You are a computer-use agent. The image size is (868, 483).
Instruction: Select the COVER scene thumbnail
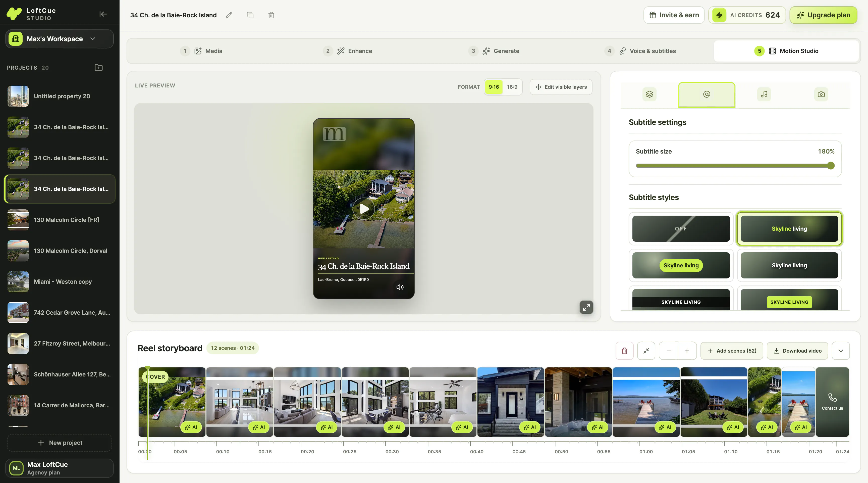172,402
